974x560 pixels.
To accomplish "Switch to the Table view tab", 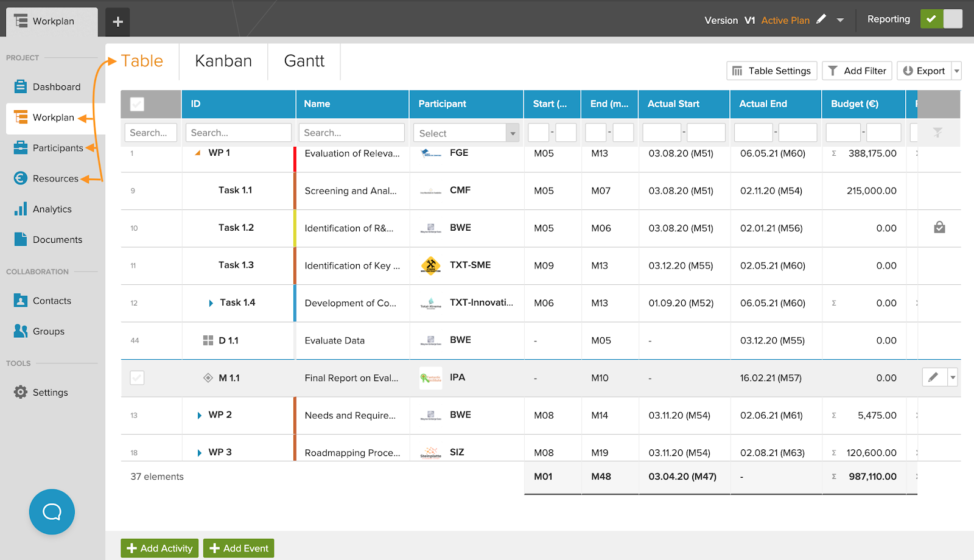I will pyautogui.click(x=142, y=61).
